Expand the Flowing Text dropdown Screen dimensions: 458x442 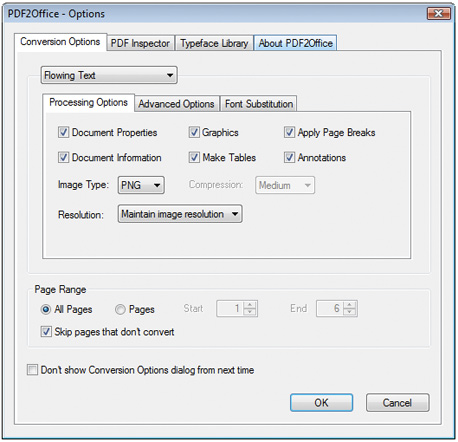click(109, 75)
